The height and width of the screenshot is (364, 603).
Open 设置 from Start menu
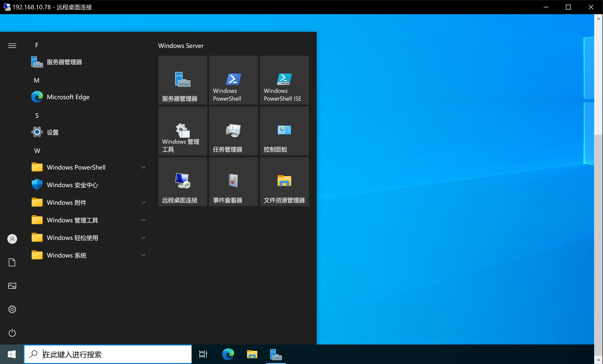pyautogui.click(x=53, y=132)
